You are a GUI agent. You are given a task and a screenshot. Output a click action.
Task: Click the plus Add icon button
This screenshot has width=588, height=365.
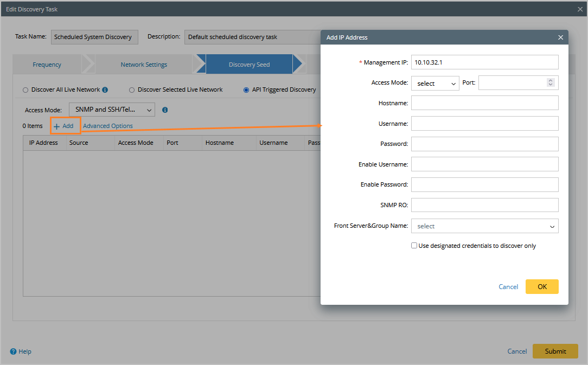click(57, 126)
